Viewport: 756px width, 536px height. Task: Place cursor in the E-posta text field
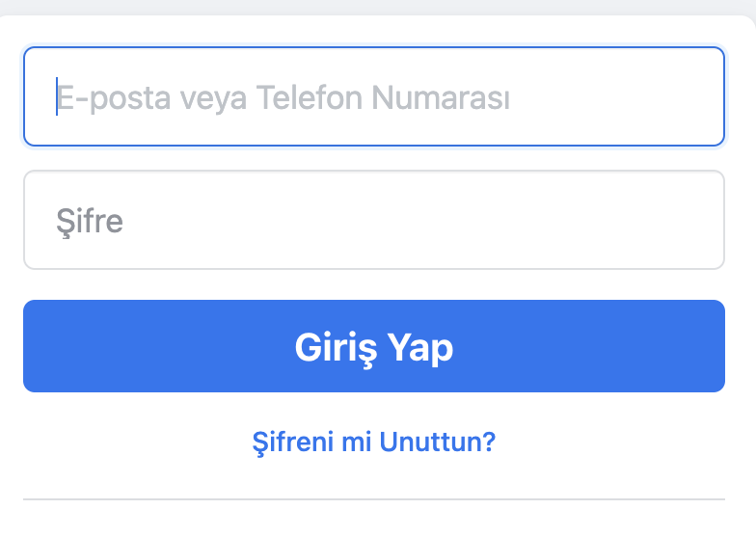373,97
